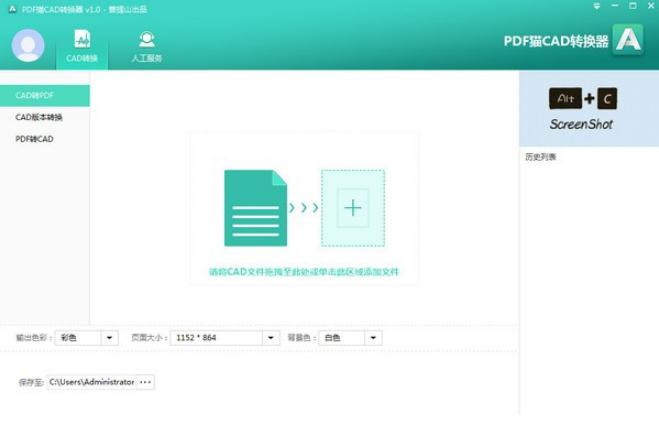
Task: Click the PDF猫CAD转换器 logo icon
Action: click(x=628, y=40)
